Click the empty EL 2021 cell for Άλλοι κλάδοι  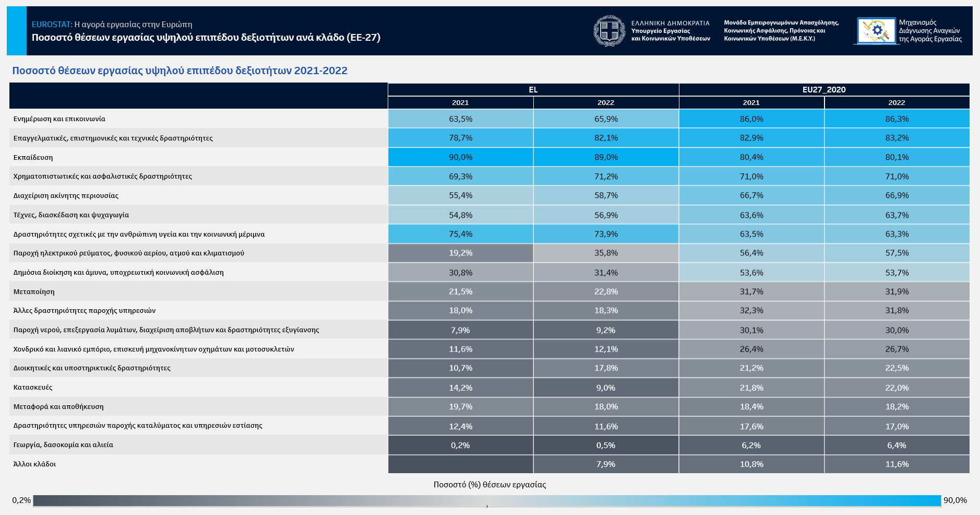[x=460, y=464]
